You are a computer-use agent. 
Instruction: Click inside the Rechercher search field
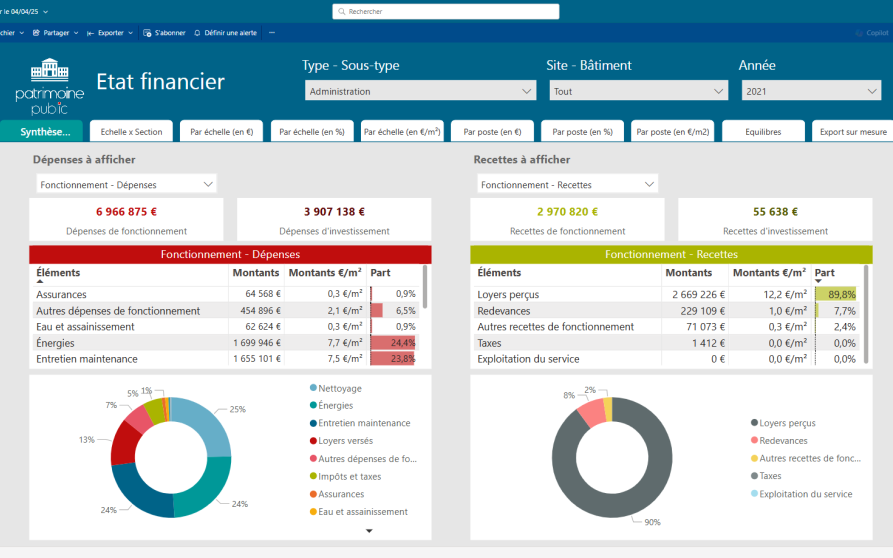click(x=446, y=11)
